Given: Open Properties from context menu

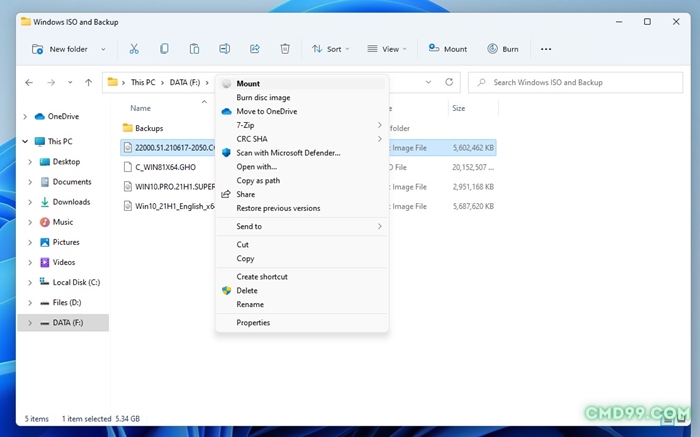Looking at the screenshot, I should click(302, 323).
